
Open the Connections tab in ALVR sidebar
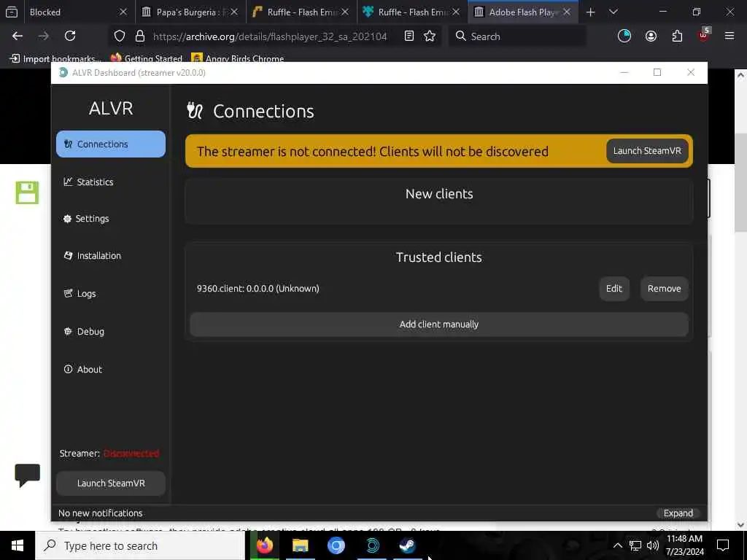click(111, 144)
